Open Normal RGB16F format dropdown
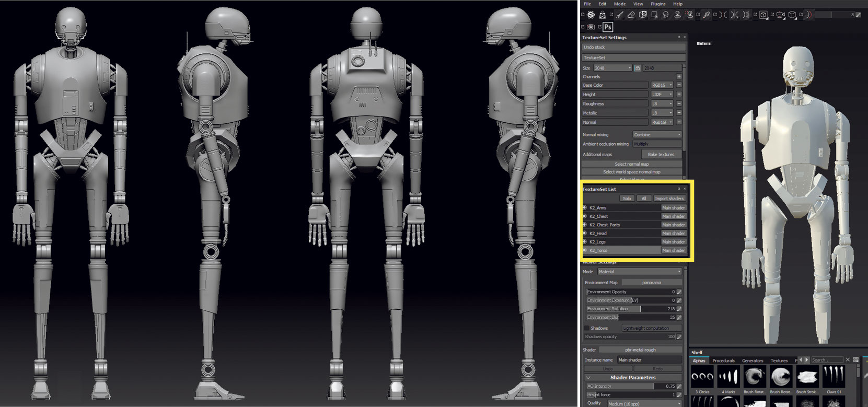 coord(662,122)
